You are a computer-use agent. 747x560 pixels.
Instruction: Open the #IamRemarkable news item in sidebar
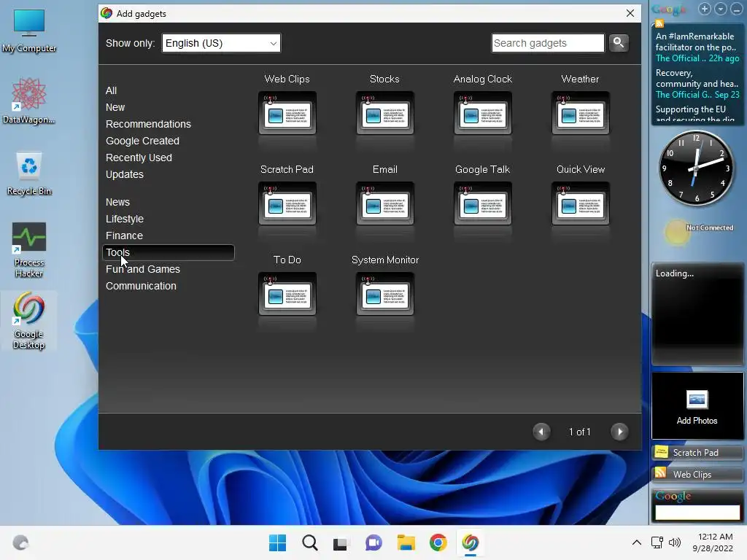697,42
